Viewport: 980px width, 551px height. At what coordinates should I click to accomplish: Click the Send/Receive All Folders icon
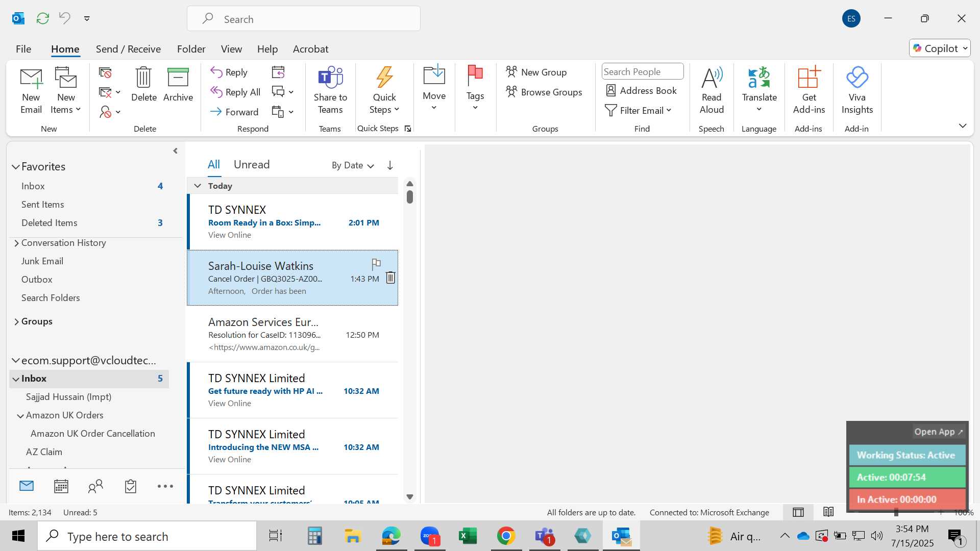(x=43, y=18)
